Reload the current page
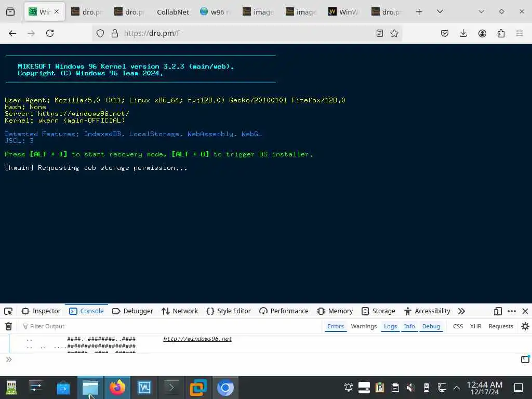The width and height of the screenshot is (532, 399). [50, 33]
